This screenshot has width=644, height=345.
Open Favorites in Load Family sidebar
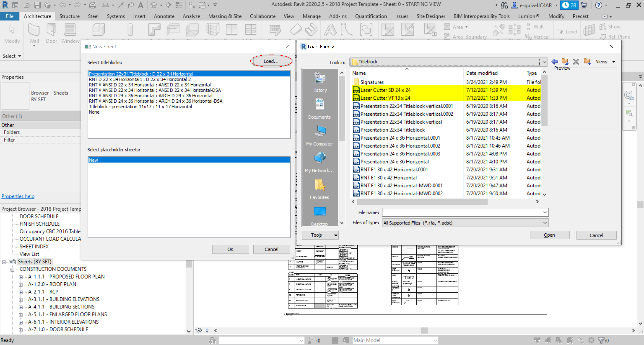tap(319, 189)
